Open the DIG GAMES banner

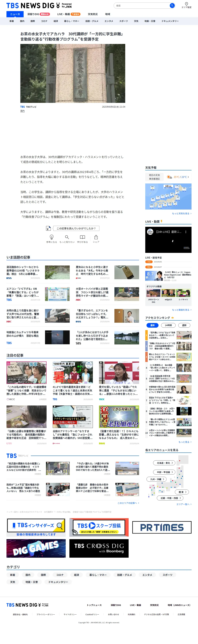(x=36, y=548)
